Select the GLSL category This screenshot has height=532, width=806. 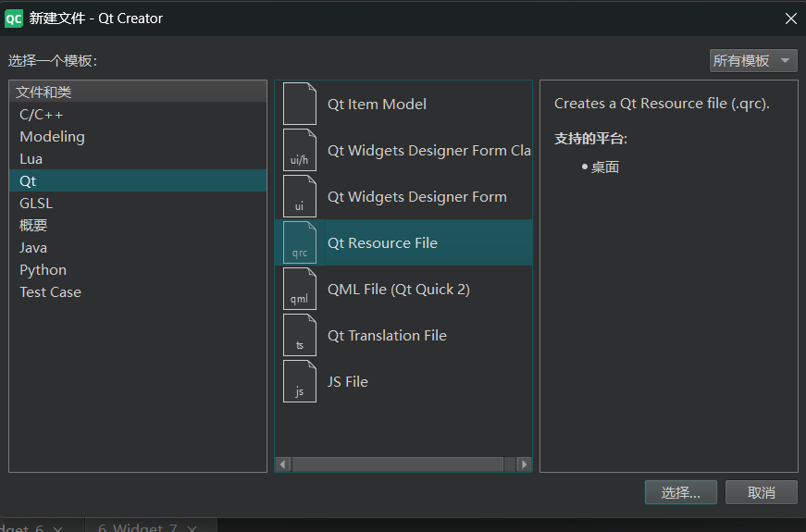click(x=138, y=203)
